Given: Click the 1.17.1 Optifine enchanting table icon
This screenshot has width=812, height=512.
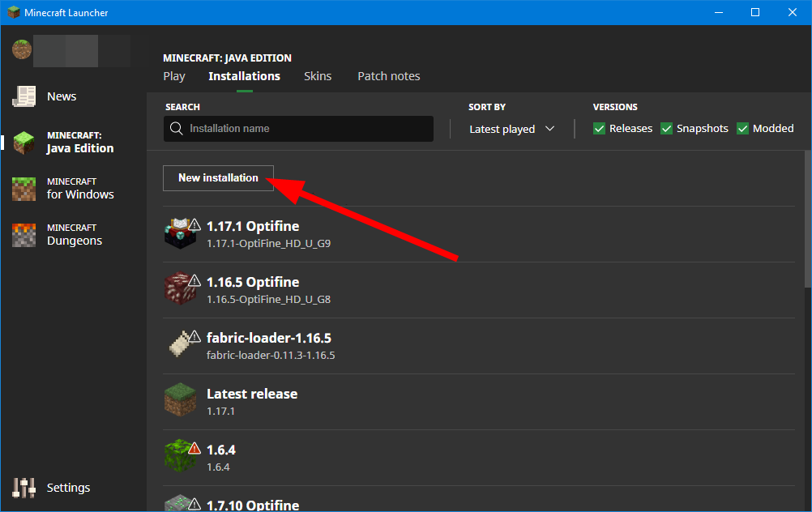Looking at the screenshot, I should click(180, 233).
